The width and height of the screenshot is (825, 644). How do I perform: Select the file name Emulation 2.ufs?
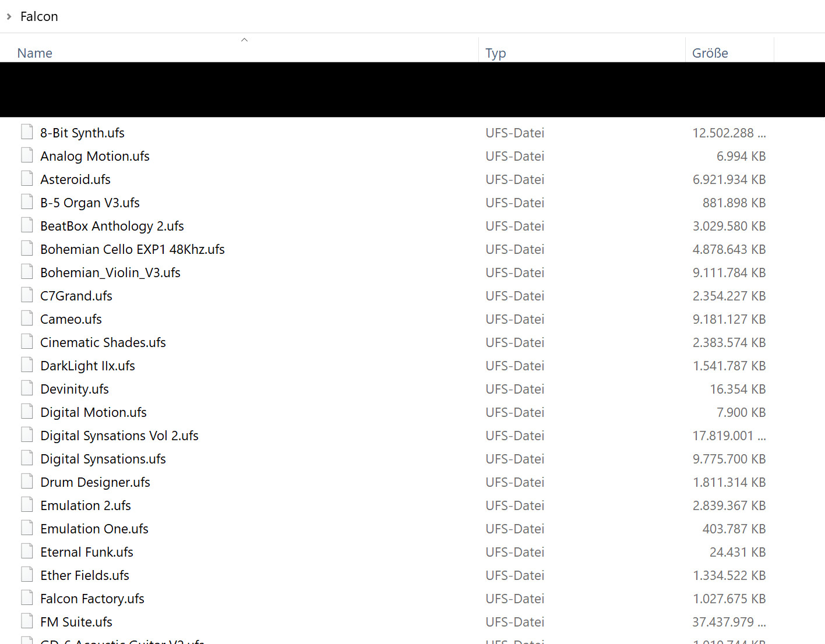(x=86, y=505)
